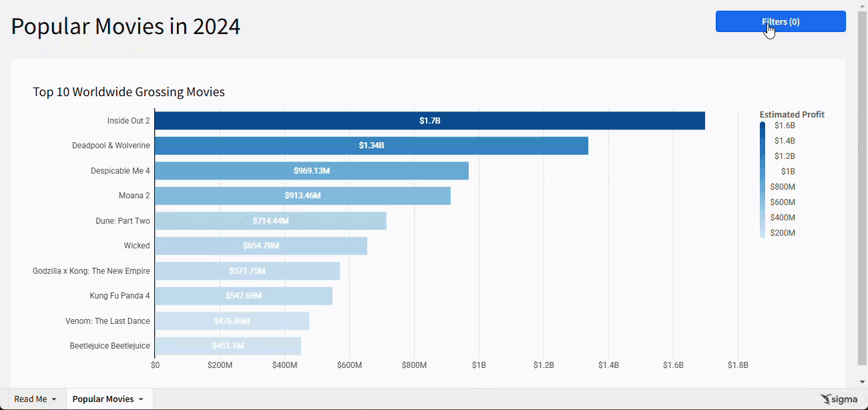Open the Popular Movies tab dropdown arrow
This screenshot has width=868, height=410.
[x=141, y=399]
